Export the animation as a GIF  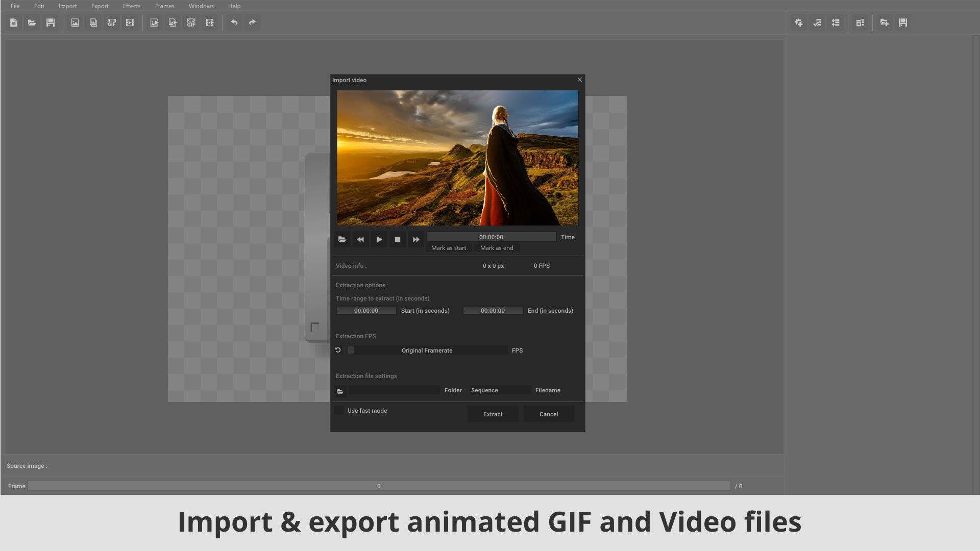pos(191,22)
